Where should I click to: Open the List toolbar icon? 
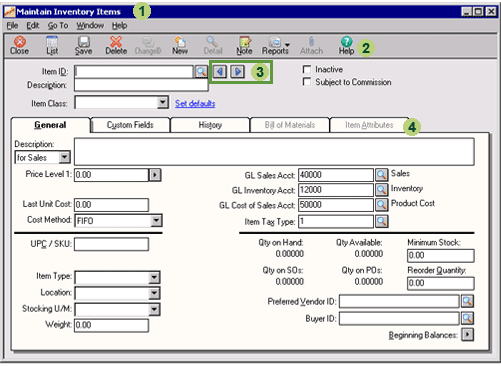tap(52, 45)
